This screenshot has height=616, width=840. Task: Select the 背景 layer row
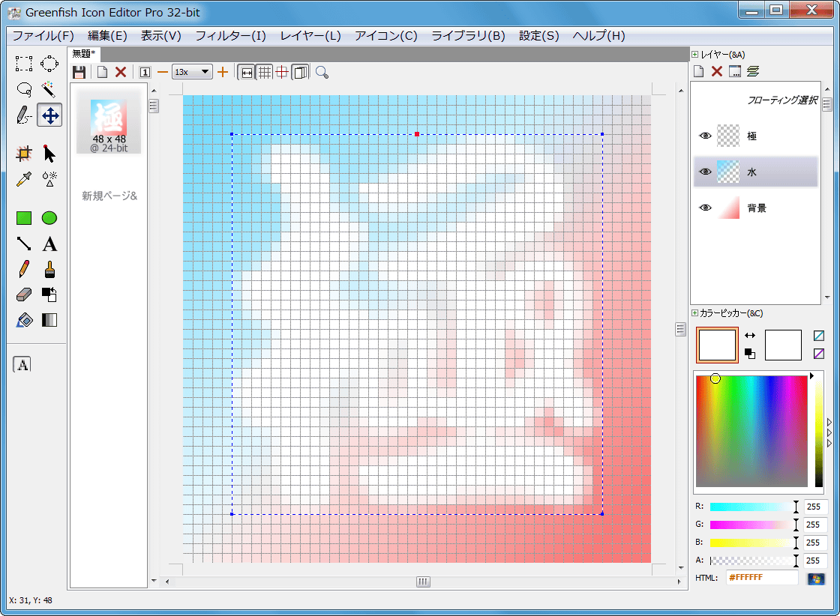(x=756, y=208)
